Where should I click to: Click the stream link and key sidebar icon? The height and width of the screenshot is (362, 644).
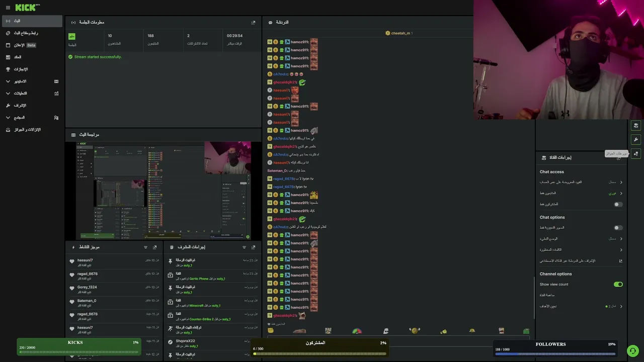pos(8,33)
